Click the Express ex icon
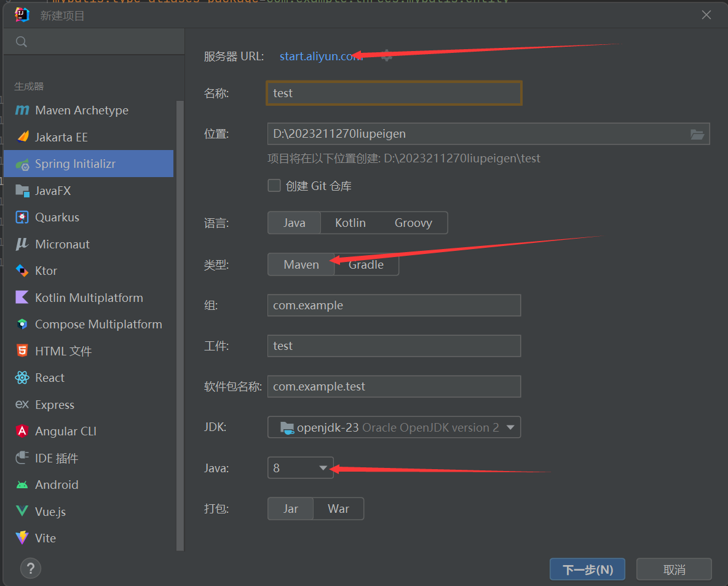 click(22, 405)
